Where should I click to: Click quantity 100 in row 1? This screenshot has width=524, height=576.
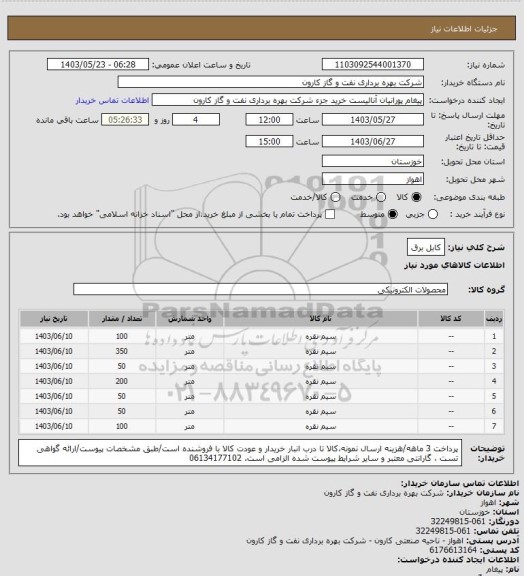pyautogui.click(x=122, y=336)
